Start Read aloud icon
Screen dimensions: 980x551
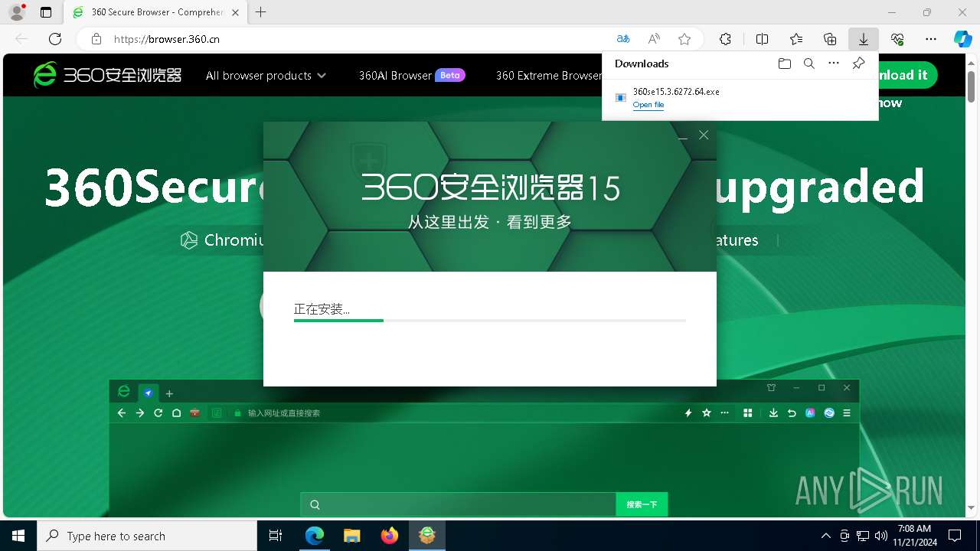(x=654, y=39)
